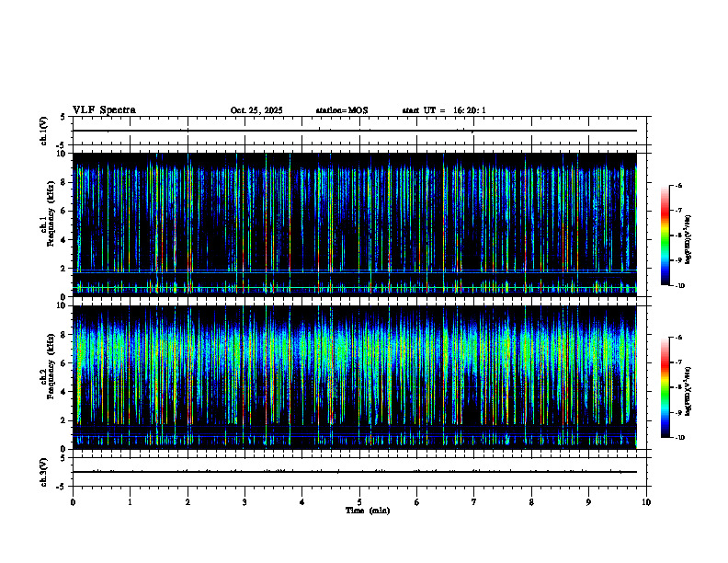Click the "station=MOS" header label
The image size is (728, 563).
click(342, 110)
